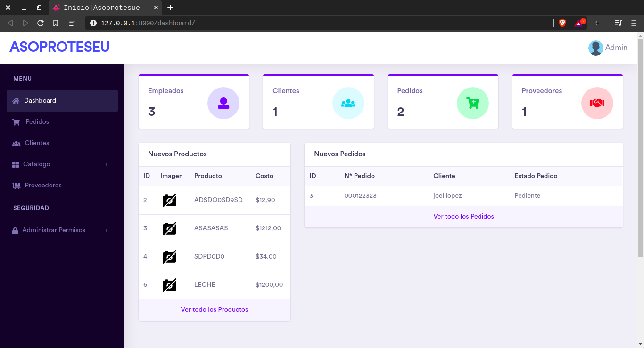Click the Pedidos green cart icon
644x348 pixels.
tap(473, 103)
